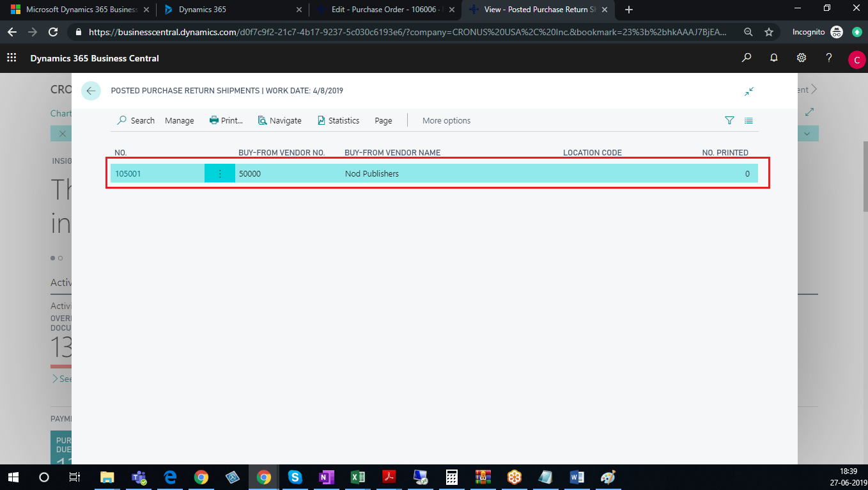The image size is (868, 490).
Task: Click the address bar URL
Action: pos(407,32)
